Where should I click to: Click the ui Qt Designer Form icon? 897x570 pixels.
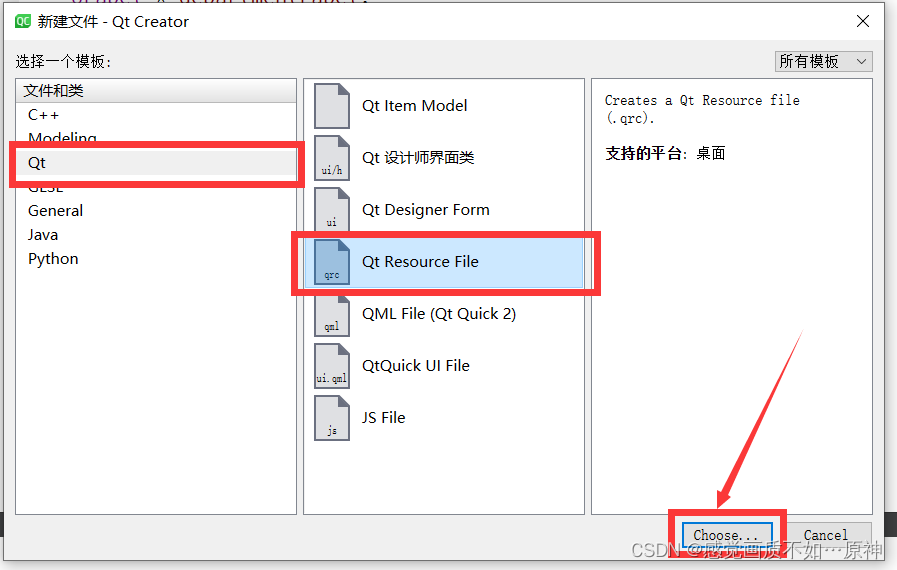pyautogui.click(x=332, y=210)
